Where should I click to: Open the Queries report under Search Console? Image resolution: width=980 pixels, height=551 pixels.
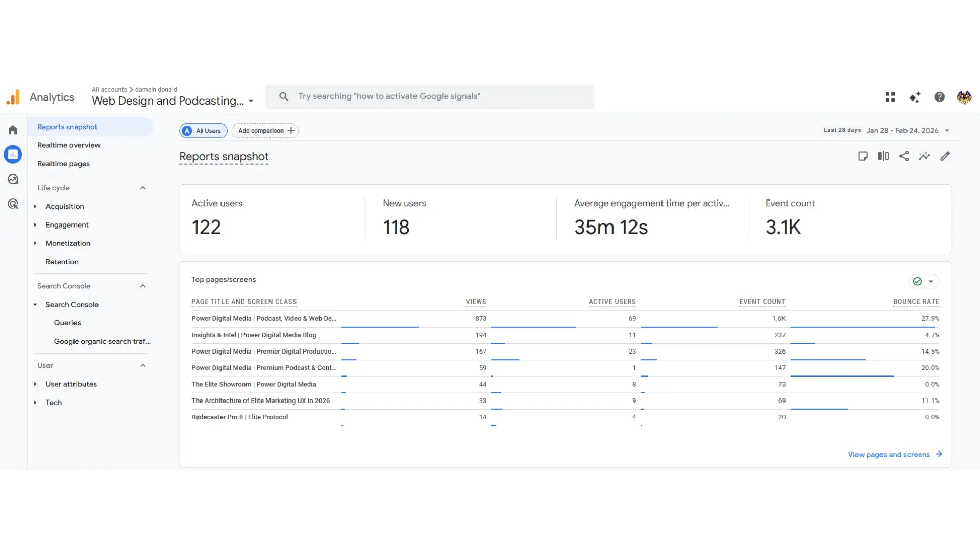67,322
